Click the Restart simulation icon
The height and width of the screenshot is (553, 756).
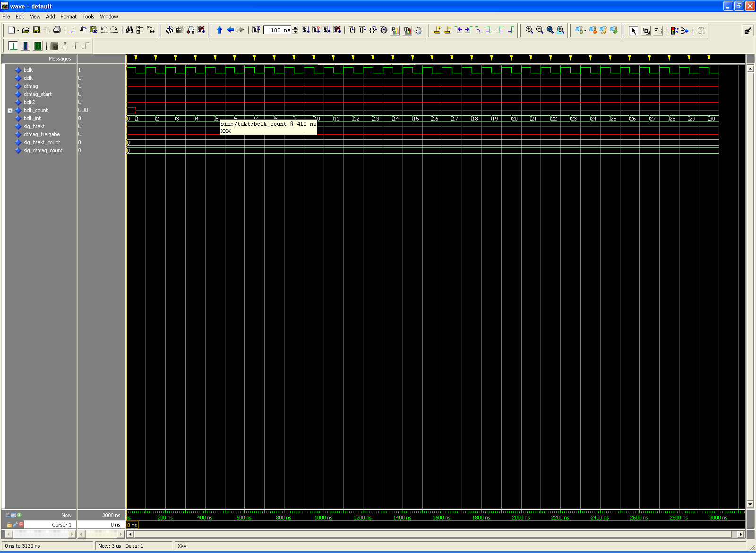click(x=256, y=30)
